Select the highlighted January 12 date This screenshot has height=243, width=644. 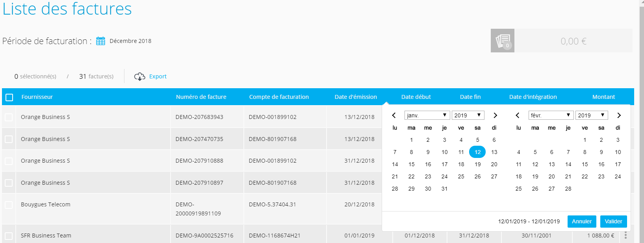point(477,152)
